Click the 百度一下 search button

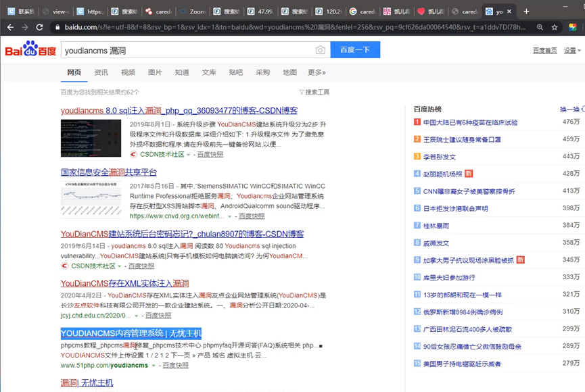pos(355,49)
